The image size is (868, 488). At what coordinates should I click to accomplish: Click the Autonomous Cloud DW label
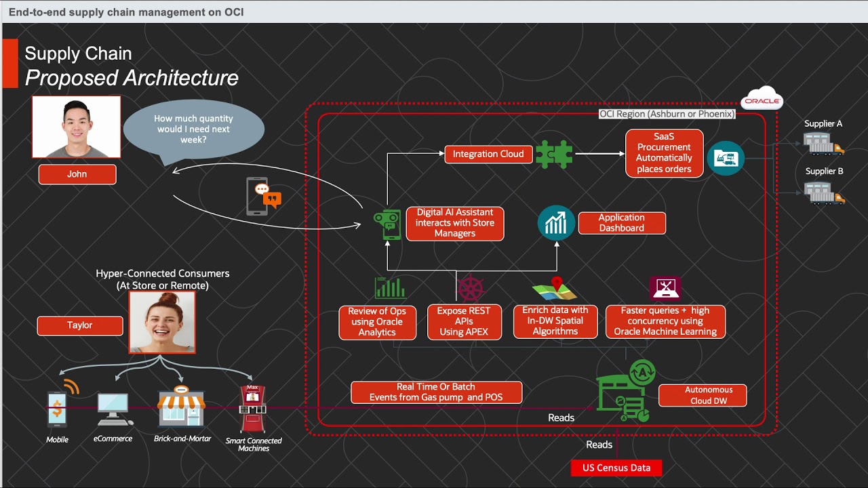pyautogui.click(x=703, y=396)
